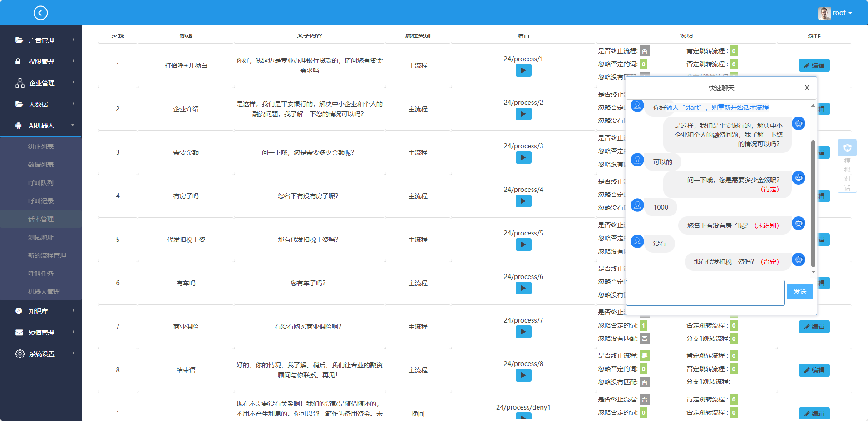The width and height of the screenshot is (868, 421).
Task: Close the quick chat popup
Action: coord(807,88)
